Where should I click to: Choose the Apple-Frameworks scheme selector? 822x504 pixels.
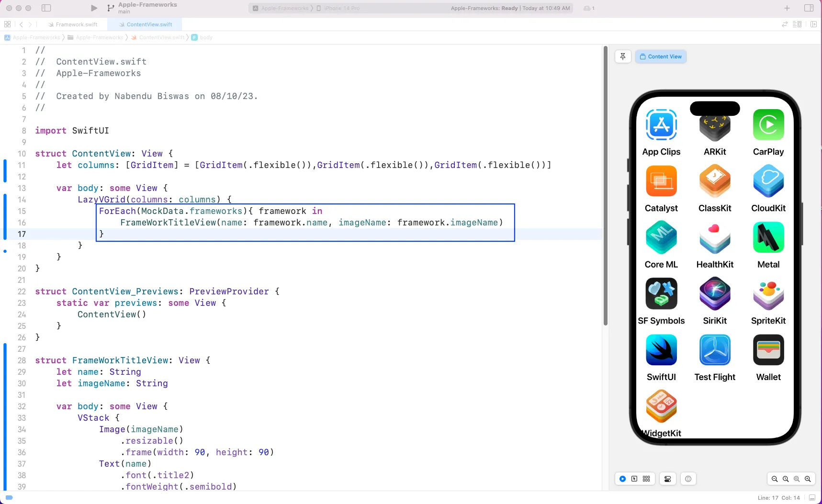[x=281, y=8]
